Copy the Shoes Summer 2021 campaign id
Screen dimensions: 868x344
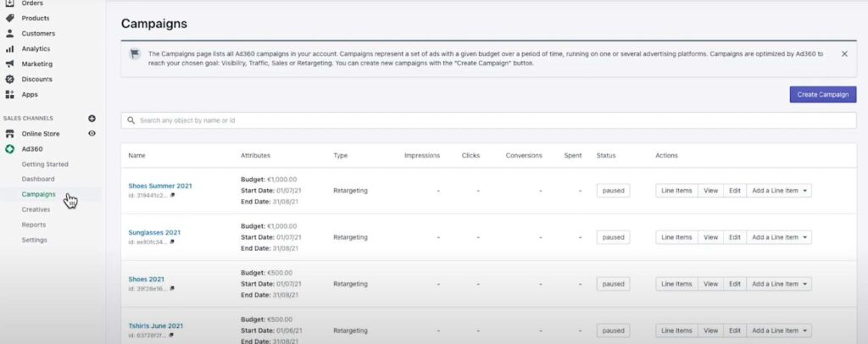click(x=172, y=195)
